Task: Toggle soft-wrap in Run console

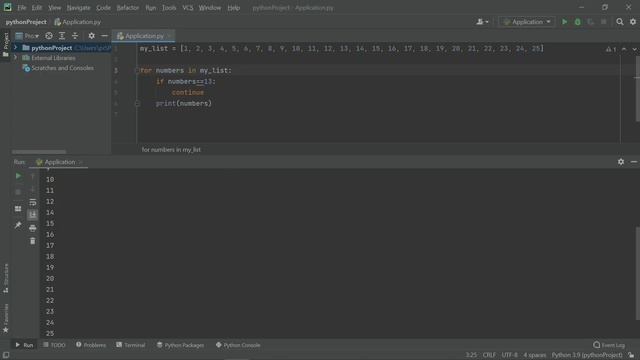Action: click(33, 202)
